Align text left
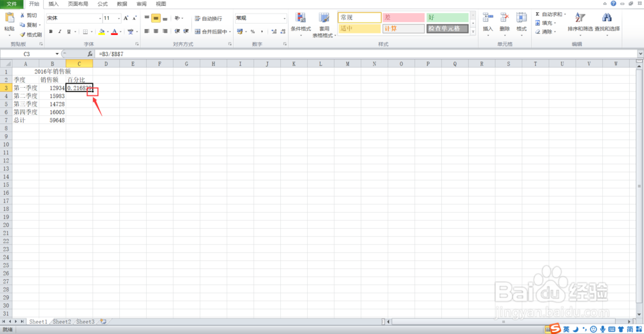The image size is (644, 334). click(147, 31)
